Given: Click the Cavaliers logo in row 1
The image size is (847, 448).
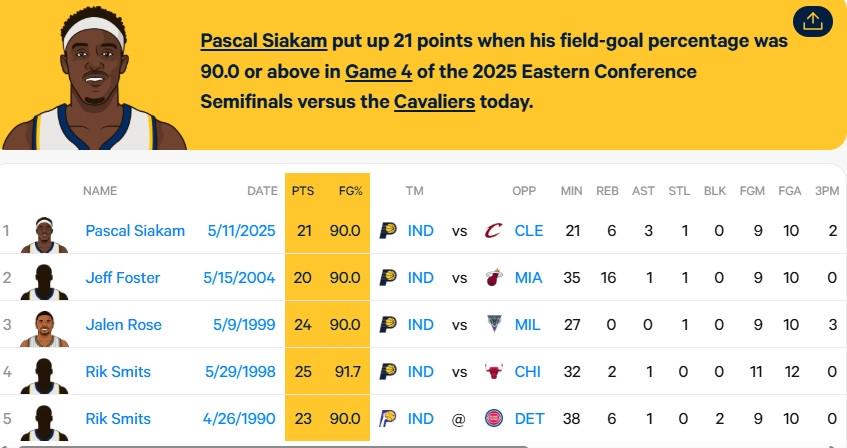Looking at the screenshot, I should [493, 231].
